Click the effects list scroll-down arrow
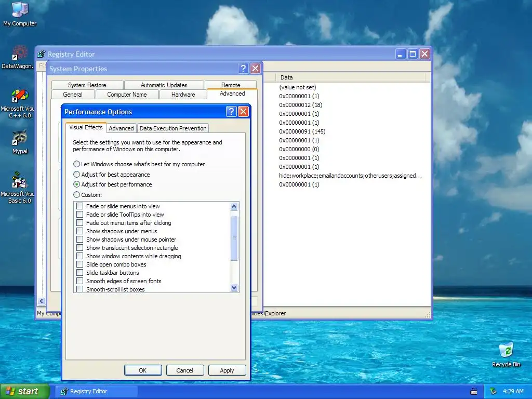 click(x=234, y=288)
